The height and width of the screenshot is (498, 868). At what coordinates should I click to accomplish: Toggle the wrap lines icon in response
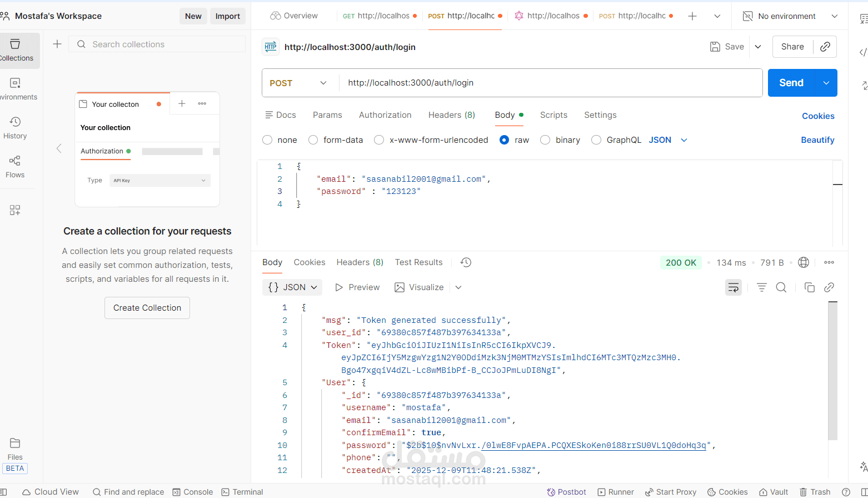(734, 287)
